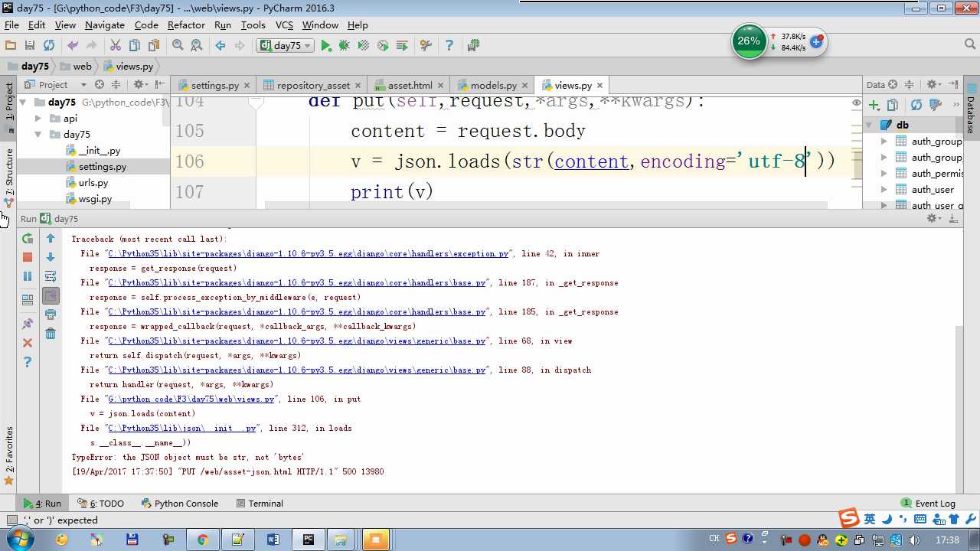Click the Copy toolbar icon
This screenshot has width=980, height=551.
(x=135, y=46)
